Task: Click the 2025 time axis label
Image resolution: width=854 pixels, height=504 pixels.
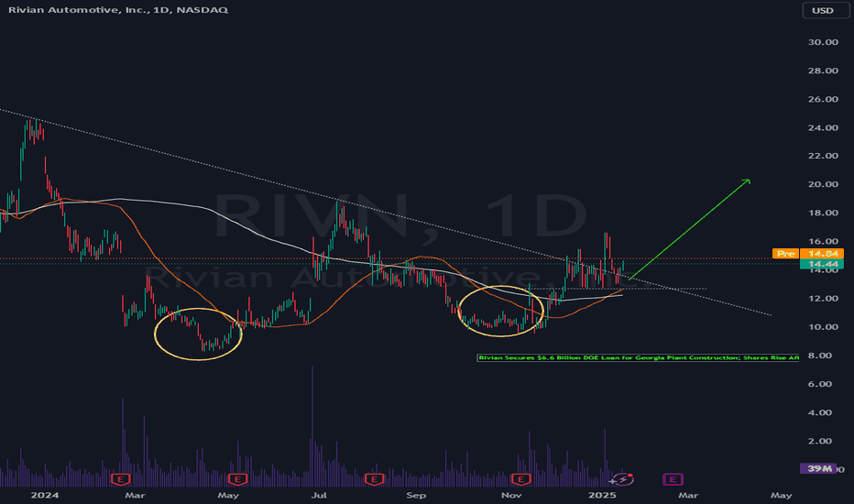Action: coord(602,495)
